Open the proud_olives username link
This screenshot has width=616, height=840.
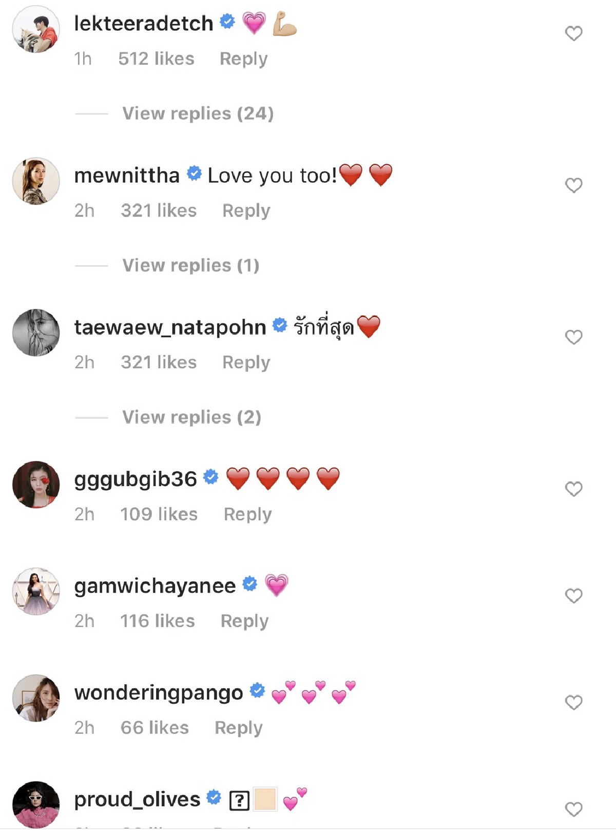coord(137,799)
